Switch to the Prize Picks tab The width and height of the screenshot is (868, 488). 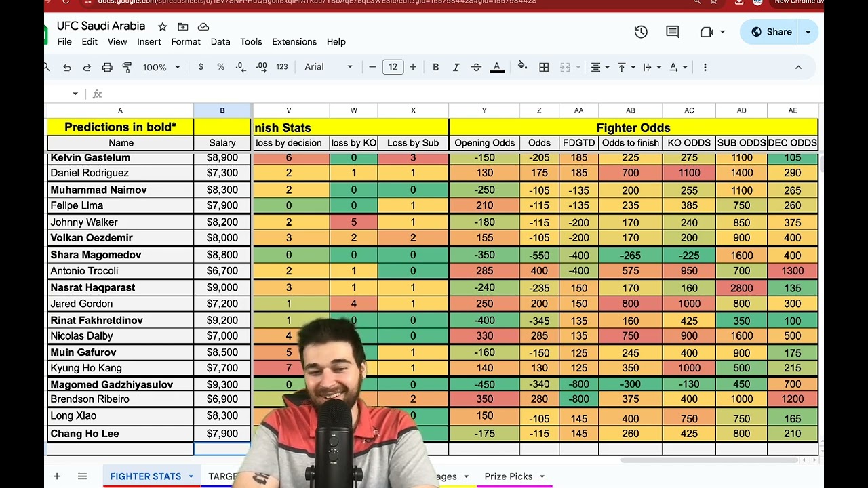[508, 476]
